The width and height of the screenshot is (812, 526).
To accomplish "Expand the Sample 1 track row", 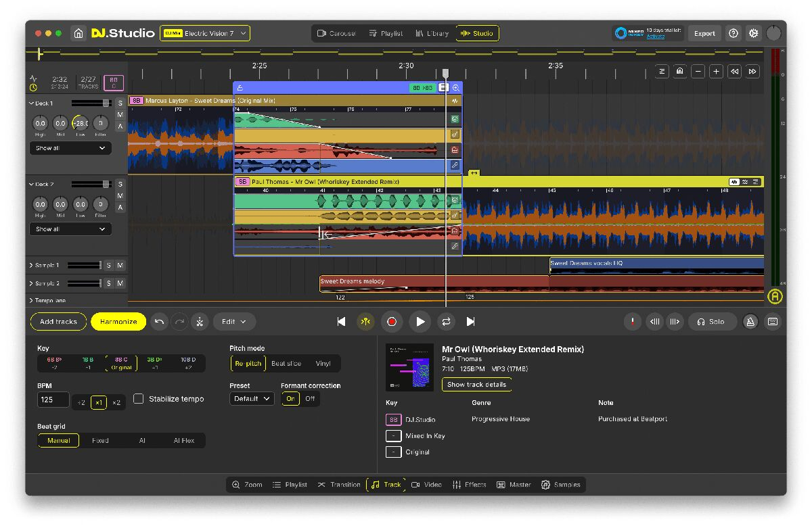I will (x=32, y=265).
